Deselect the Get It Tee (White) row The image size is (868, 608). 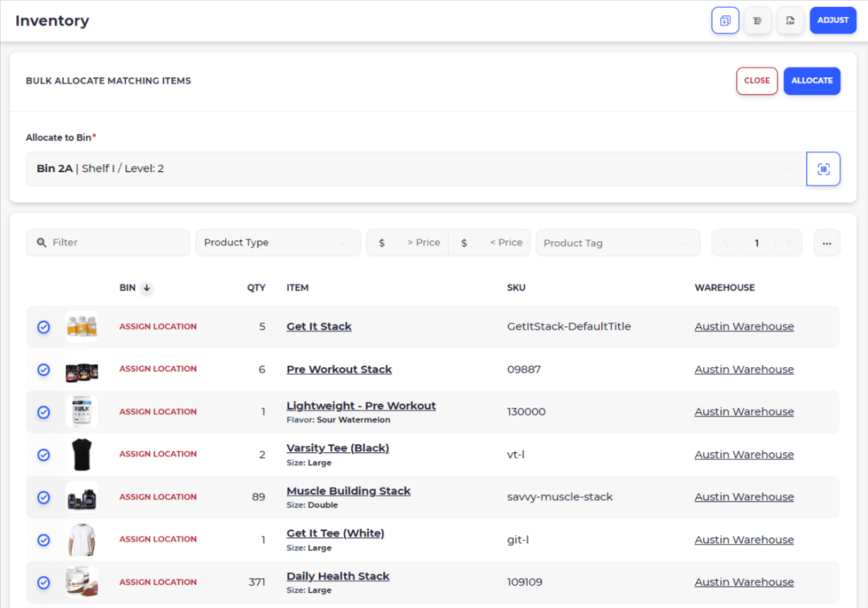coord(43,540)
